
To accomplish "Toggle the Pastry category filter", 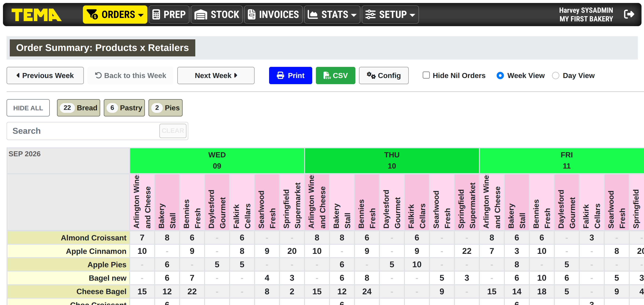I will pos(124,108).
